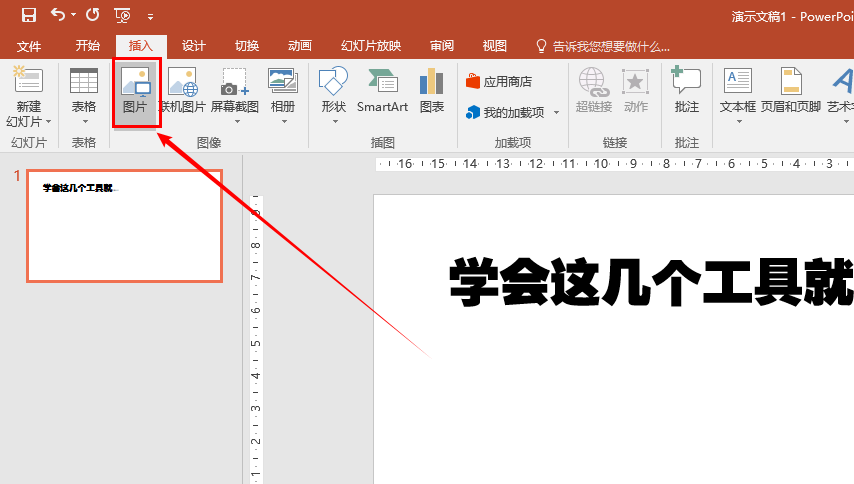Click the 文本框 text box icon
This screenshot has height=484, width=854.
738,81
